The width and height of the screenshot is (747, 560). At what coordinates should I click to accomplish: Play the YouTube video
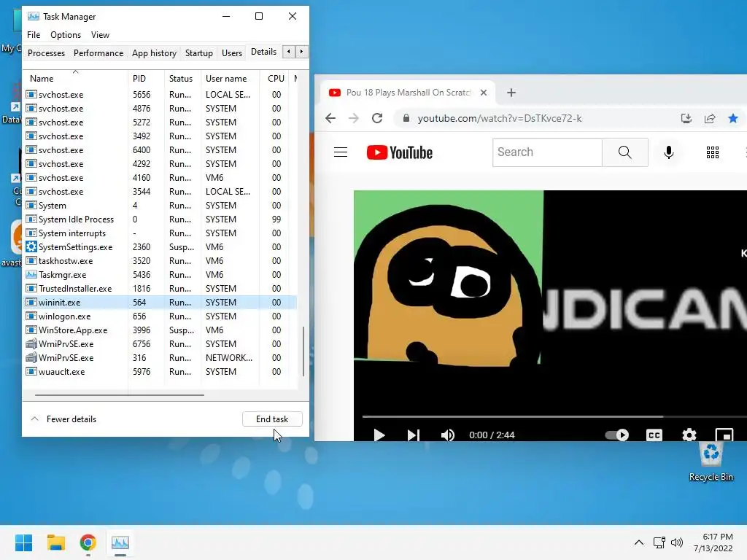379,435
